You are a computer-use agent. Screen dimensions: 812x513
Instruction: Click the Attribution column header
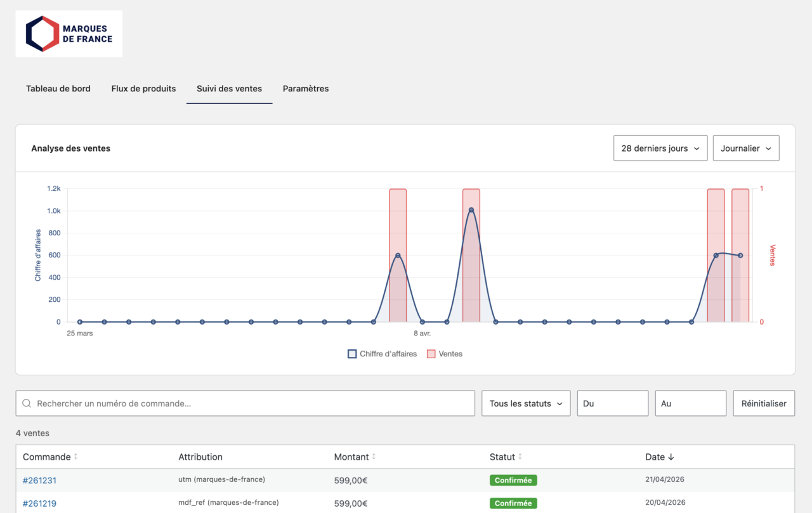(200, 457)
